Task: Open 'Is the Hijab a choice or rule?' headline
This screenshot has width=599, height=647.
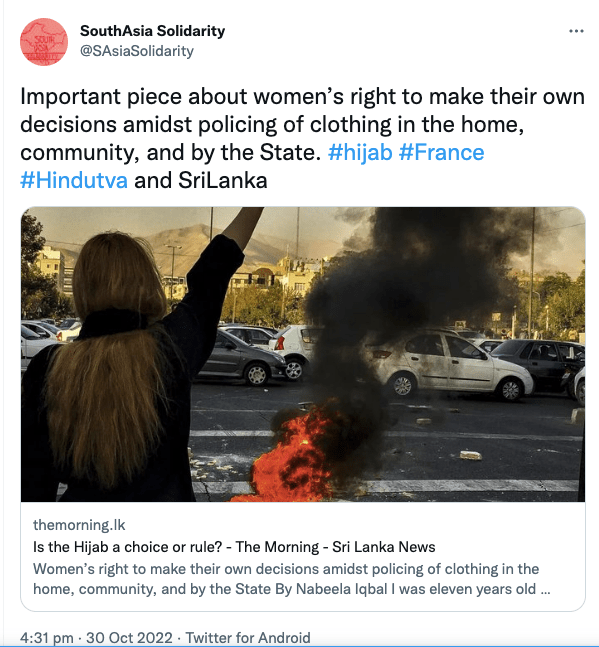Action: 234,547
